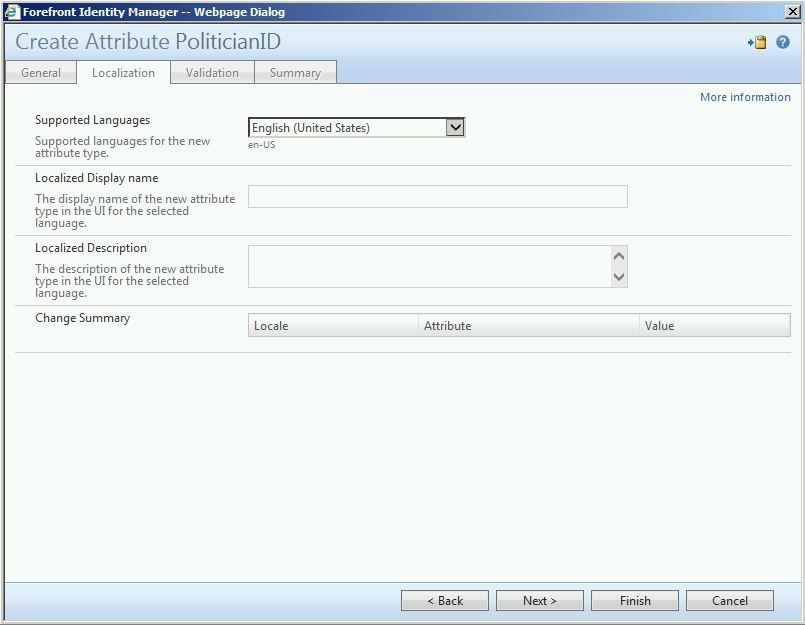Click the clipboard shortcut icon in header
Image resolution: width=805 pixels, height=625 pixels.
coord(757,42)
